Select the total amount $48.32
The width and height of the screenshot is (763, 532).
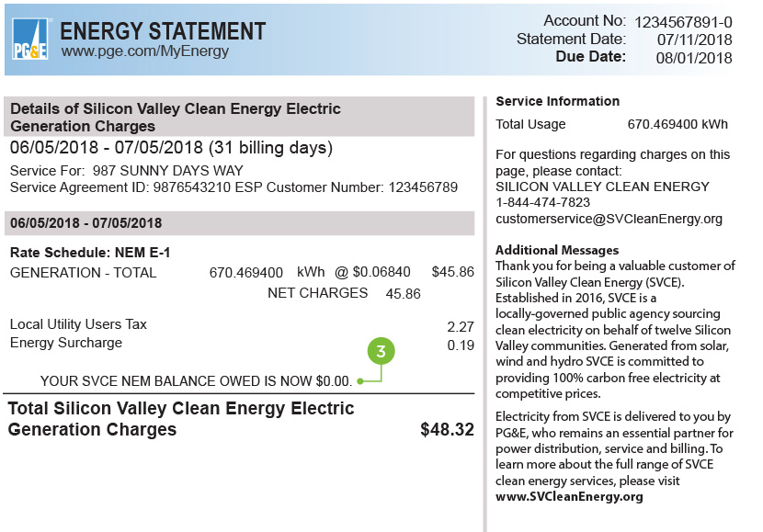(447, 429)
